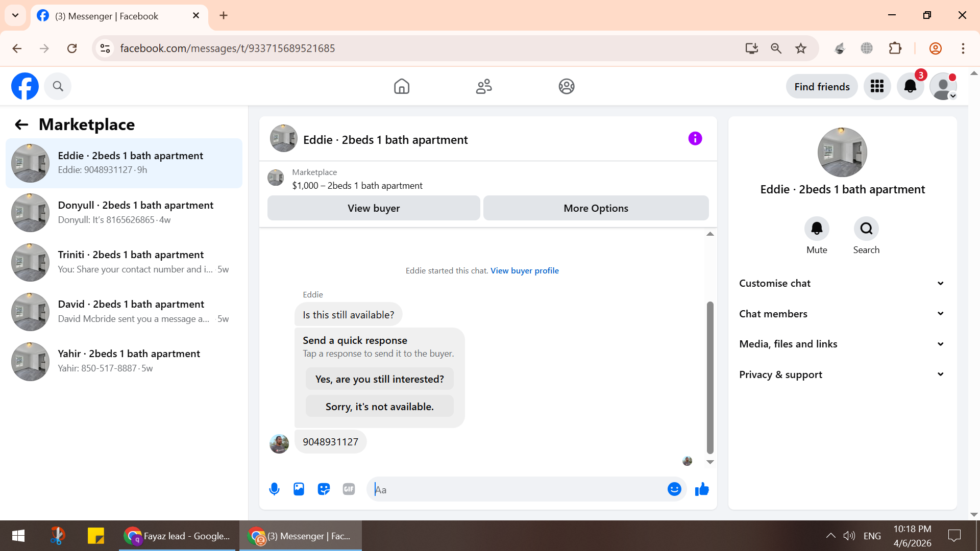980x551 pixels.
Task: Open notifications bell with 3 badge
Action: point(910,86)
